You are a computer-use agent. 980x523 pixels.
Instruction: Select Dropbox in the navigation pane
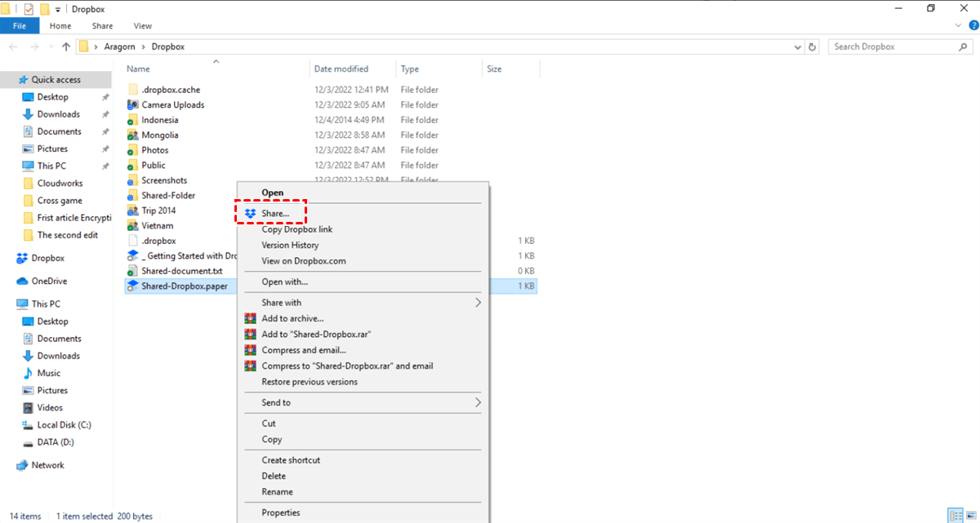(48, 258)
